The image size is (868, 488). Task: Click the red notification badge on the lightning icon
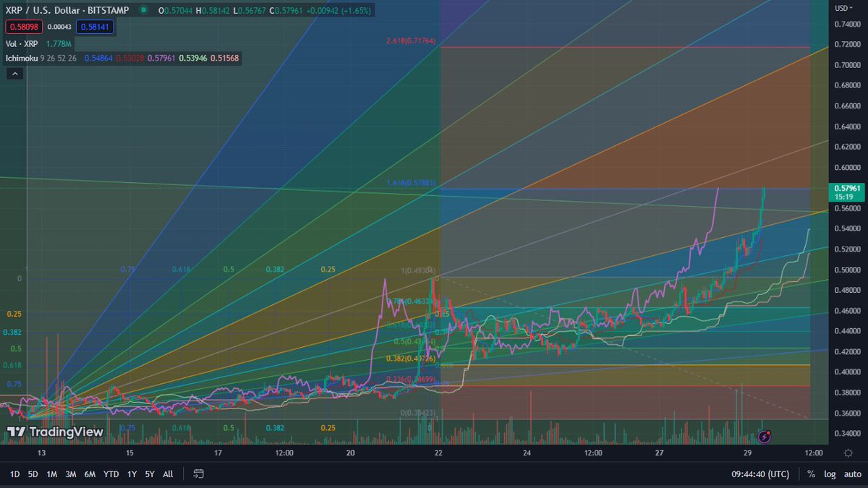click(x=768, y=432)
